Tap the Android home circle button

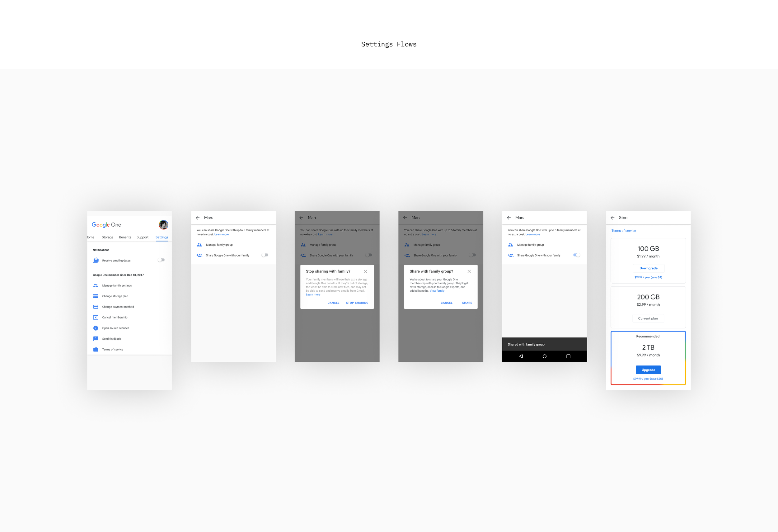544,356
